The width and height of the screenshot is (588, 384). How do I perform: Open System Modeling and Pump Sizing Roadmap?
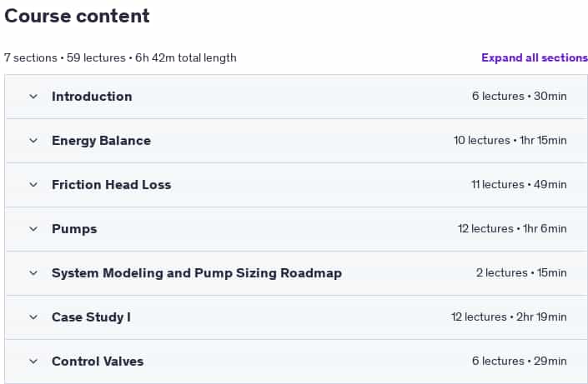point(197,273)
